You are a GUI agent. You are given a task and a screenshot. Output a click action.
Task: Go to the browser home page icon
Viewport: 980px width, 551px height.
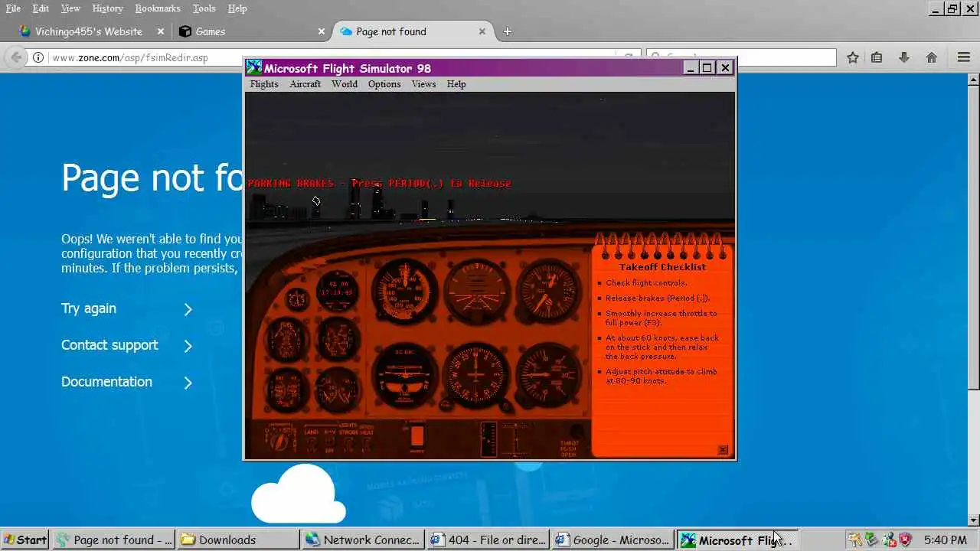click(932, 57)
